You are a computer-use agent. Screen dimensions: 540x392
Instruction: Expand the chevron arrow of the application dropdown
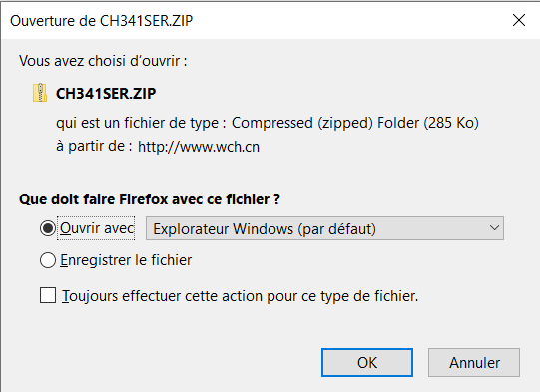[x=494, y=228]
